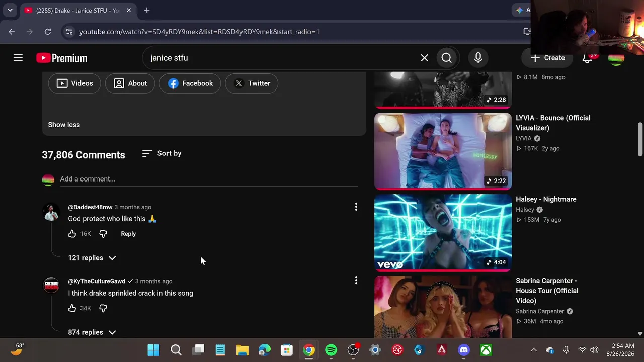Open the volume control in system tray
This screenshot has height=362, width=644.
pos(594,350)
